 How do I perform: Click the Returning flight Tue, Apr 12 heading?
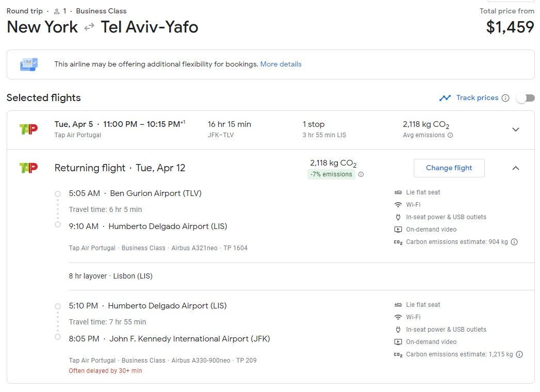[120, 168]
